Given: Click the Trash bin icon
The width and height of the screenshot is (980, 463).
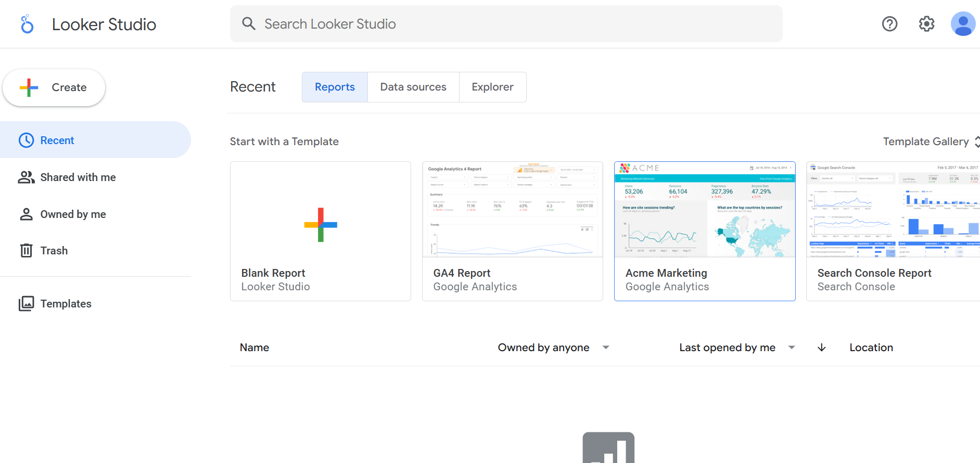Looking at the screenshot, I should click(26, 251).
